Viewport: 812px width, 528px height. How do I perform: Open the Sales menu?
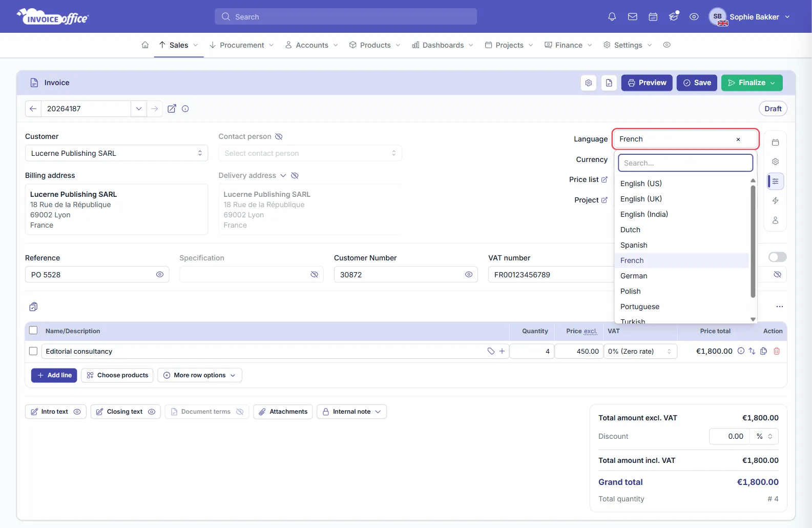(x=179, y=45)
